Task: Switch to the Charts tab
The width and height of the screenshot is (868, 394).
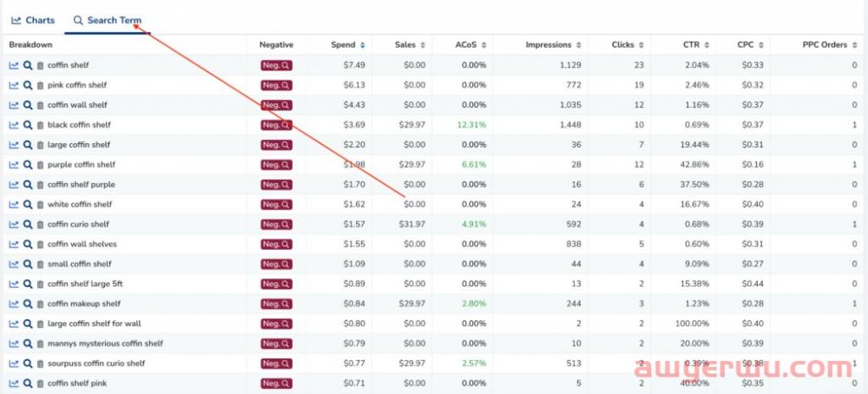Action: click(x=33, y=21)
